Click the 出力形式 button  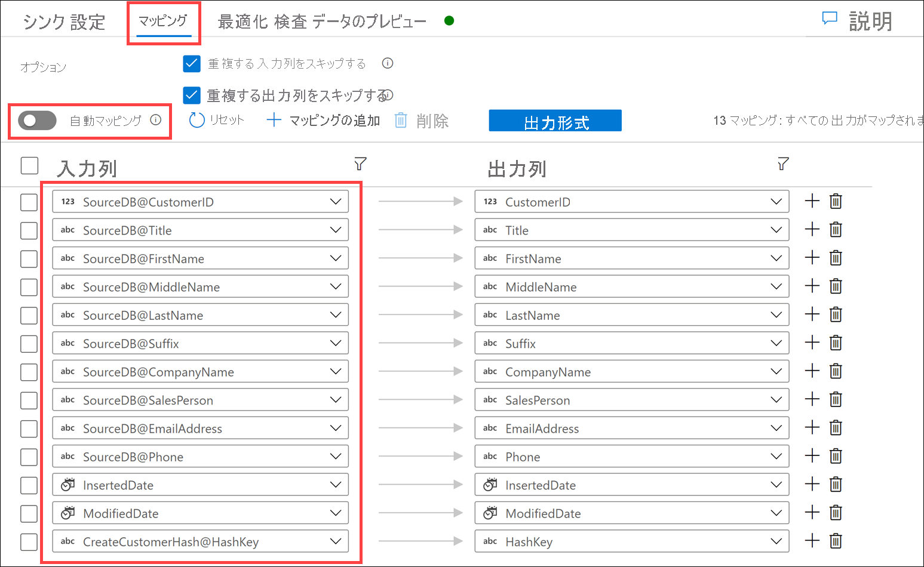coord(555,121)
